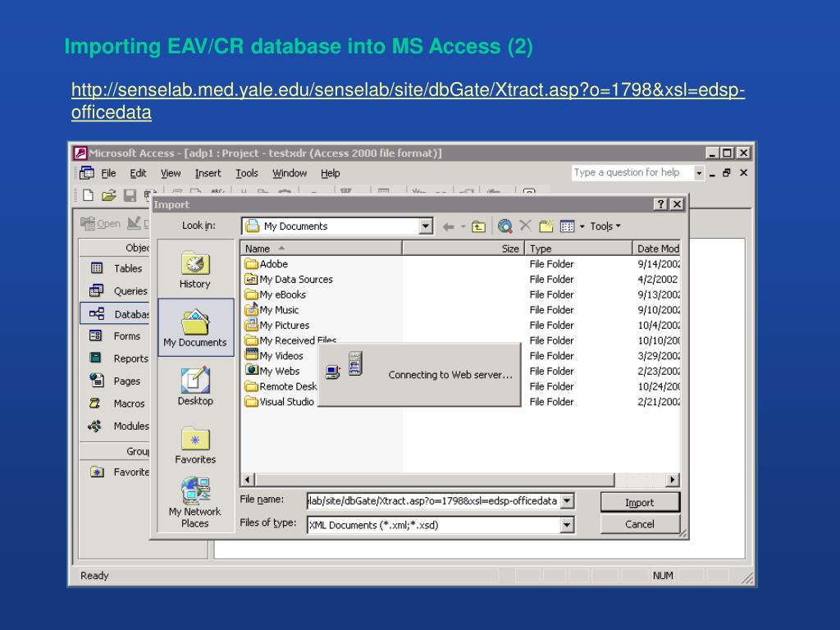Click the Views icon in Import dialog
Viewport: 840px width, 630px height.
[x=567, y=226]
